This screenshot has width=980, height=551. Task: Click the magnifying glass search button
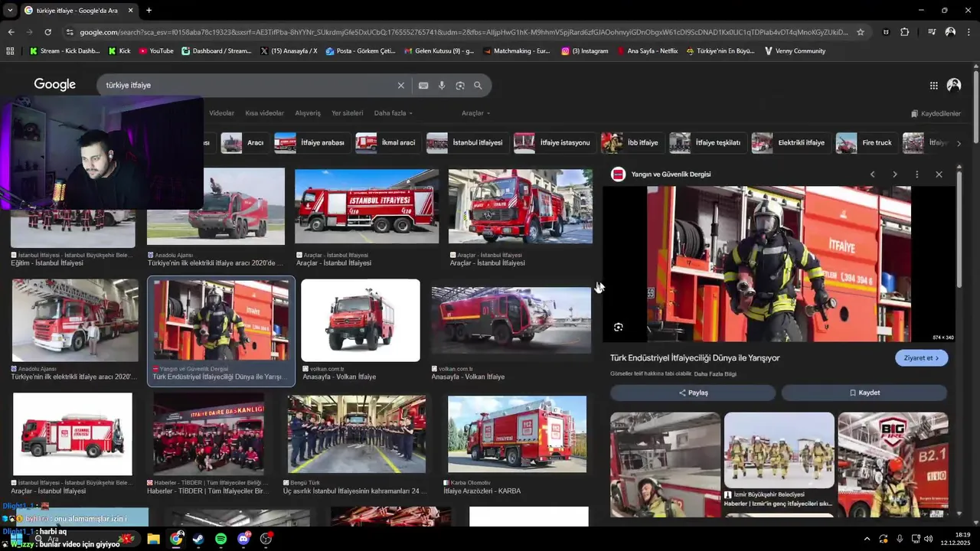pyautogui.click(x=478, y=86)
